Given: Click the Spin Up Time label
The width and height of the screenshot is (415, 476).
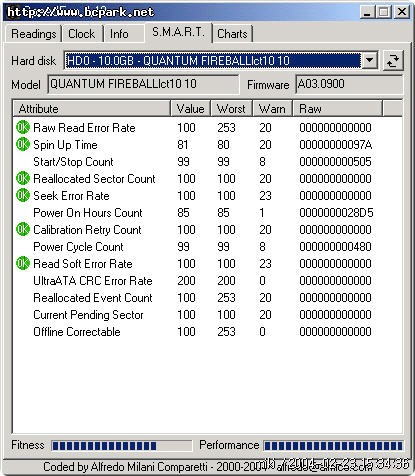Looking at the screenshot, I should (x=65, y=145).
